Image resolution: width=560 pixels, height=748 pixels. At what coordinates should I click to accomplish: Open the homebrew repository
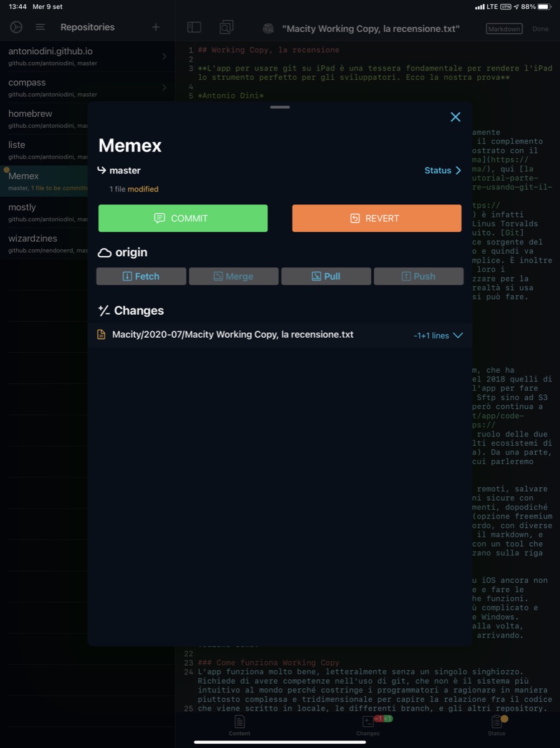(x=44, y=118)
